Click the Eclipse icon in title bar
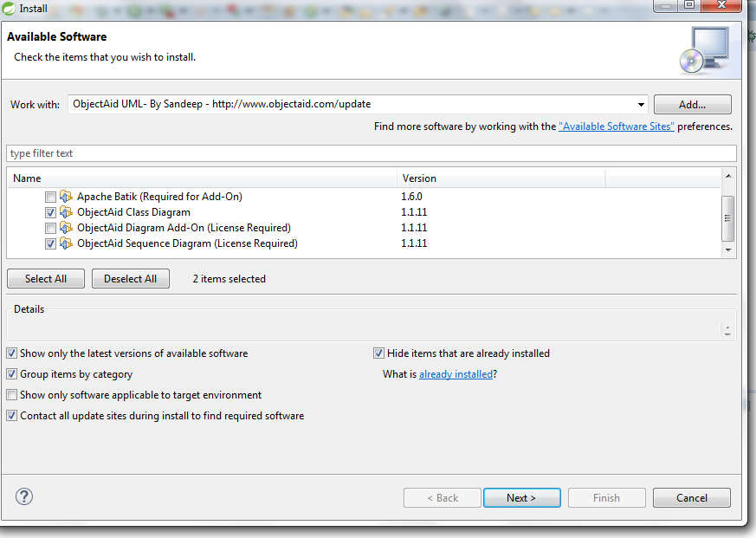Image resolution: width=756 pixels, height=538 pixels. coord(9,8)
